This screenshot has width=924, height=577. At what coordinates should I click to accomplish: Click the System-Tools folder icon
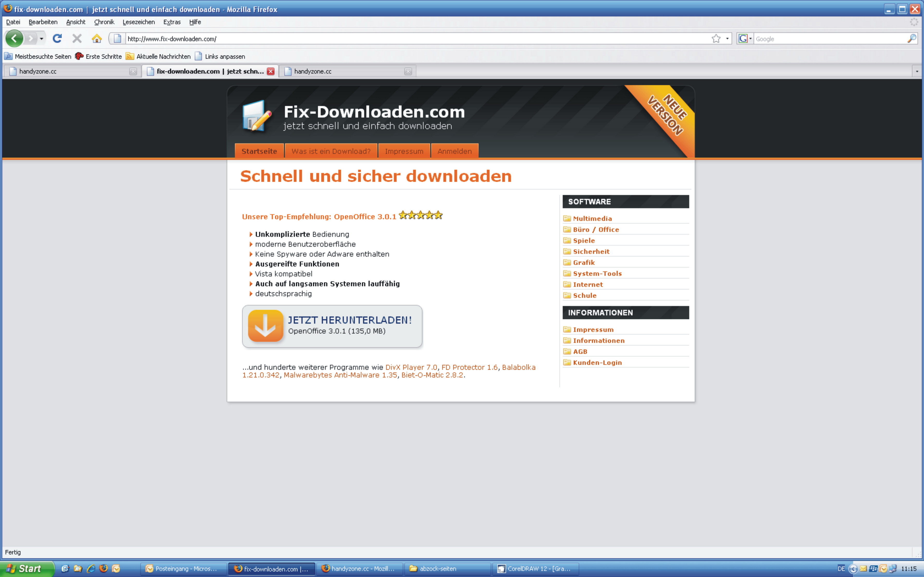coord(567,273)
